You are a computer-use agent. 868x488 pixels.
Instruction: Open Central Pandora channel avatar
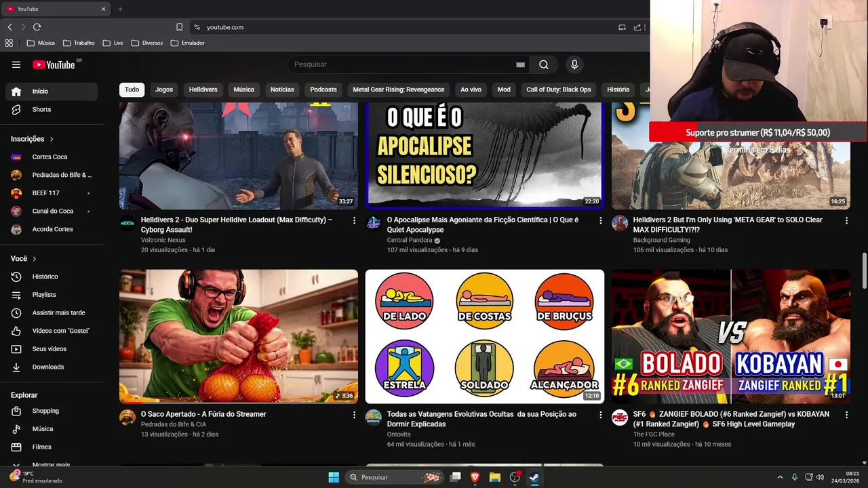374,223
